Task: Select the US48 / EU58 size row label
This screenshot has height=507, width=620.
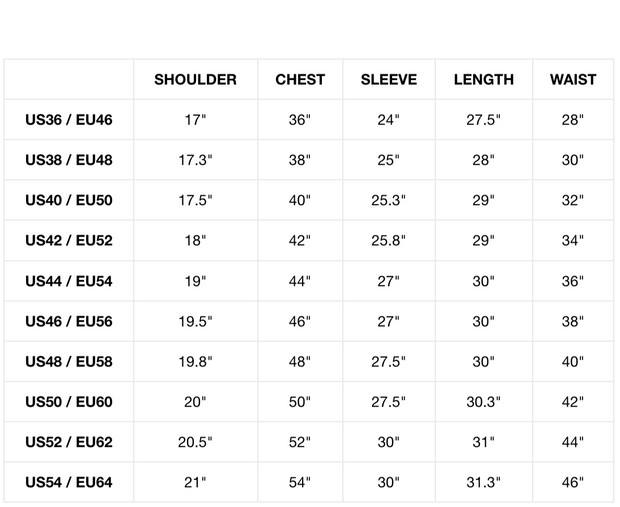Action: point(69,362)
